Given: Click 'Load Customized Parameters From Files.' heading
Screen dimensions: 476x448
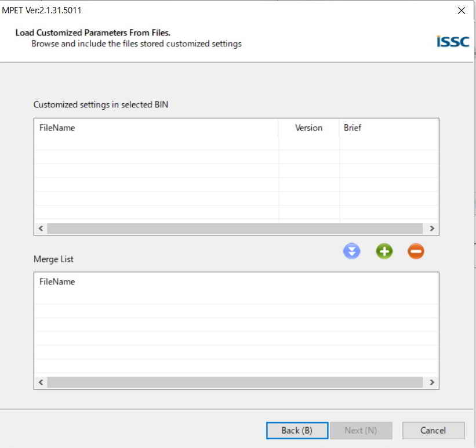Looking at the screenshot, I should coord(93,32).
